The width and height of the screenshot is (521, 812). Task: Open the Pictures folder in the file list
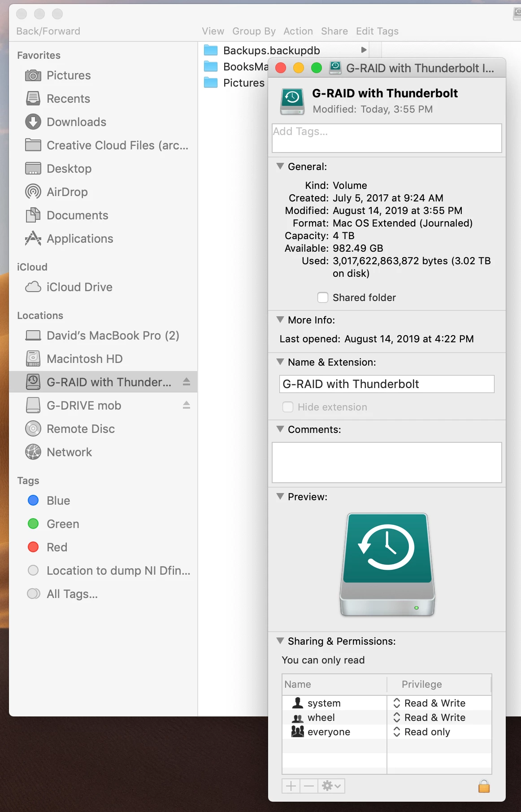235,83
